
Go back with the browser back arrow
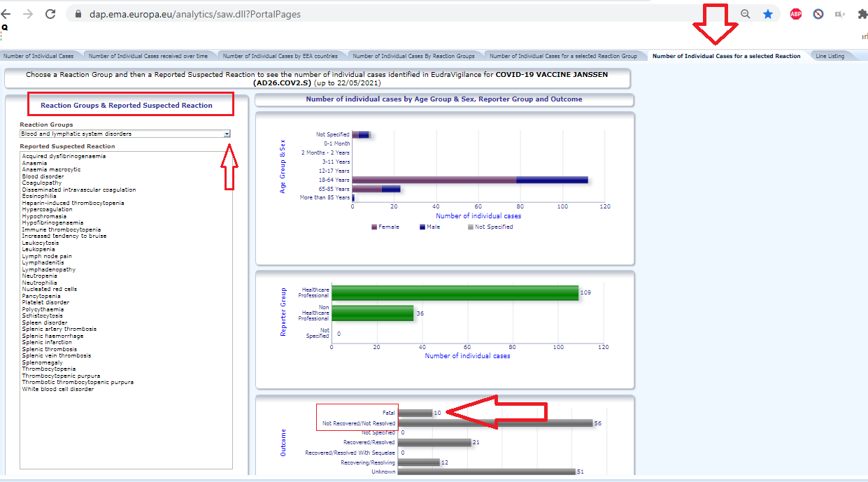coord(6,14)
